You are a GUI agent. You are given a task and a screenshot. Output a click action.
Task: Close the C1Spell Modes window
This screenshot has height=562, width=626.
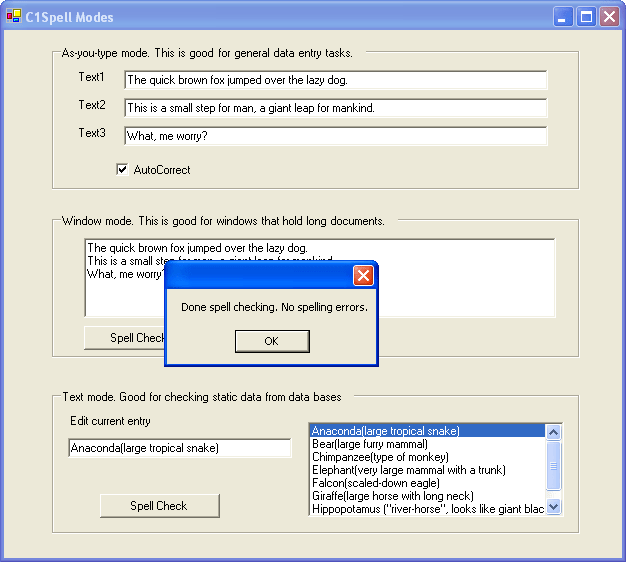tap(609, 17)
